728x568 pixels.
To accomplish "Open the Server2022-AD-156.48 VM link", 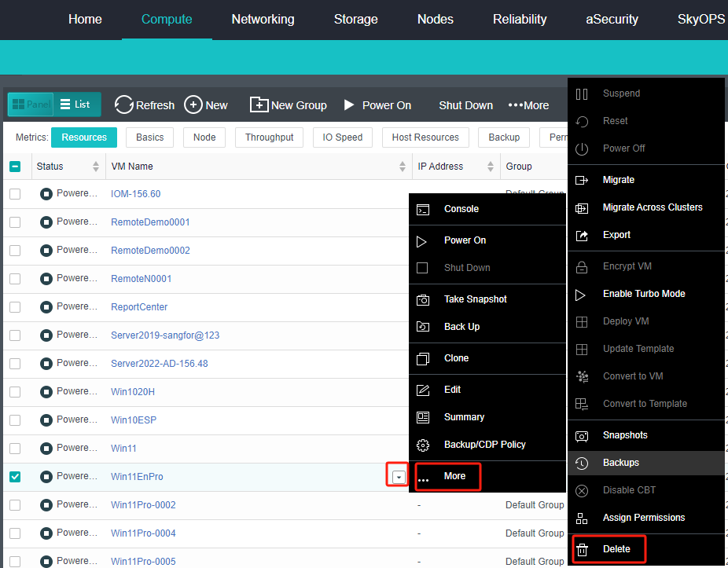I will click(x=159, y=364).
